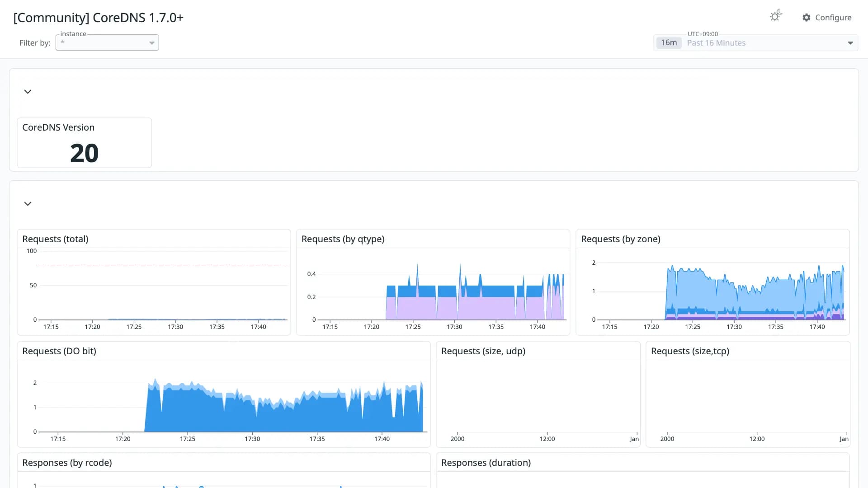Collapse the CoreDNS Version section chevron

tap(28, 92)
